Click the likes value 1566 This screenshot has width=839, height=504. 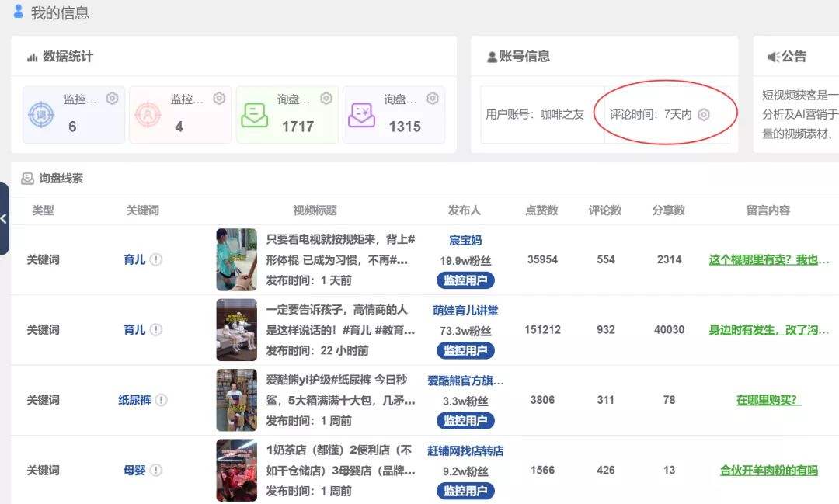(x=542, y=471)
